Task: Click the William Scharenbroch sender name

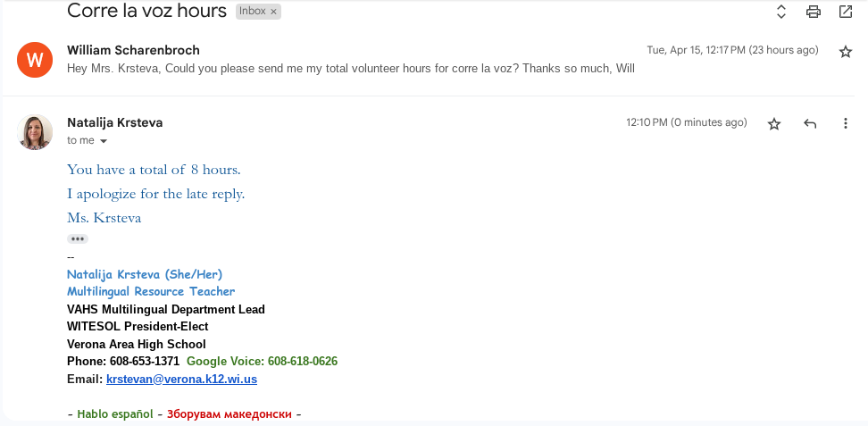Action: [x=133, y=50]
